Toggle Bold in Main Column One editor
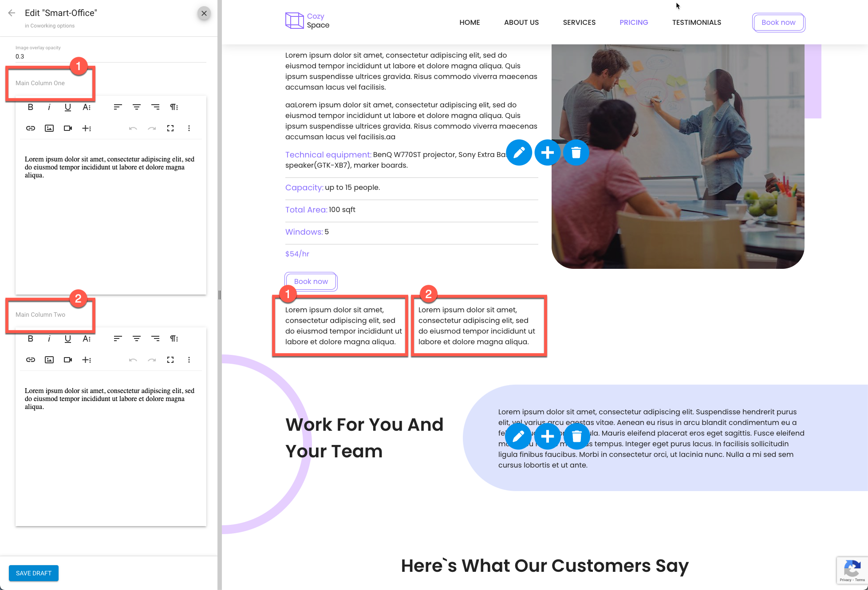 click(x=30, y=107)
